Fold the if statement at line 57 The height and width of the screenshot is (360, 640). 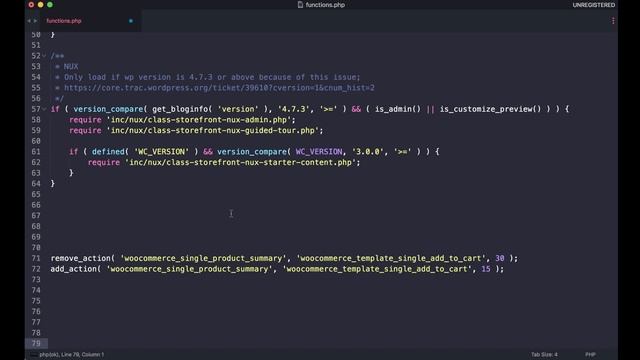click(x=44, y=109)
